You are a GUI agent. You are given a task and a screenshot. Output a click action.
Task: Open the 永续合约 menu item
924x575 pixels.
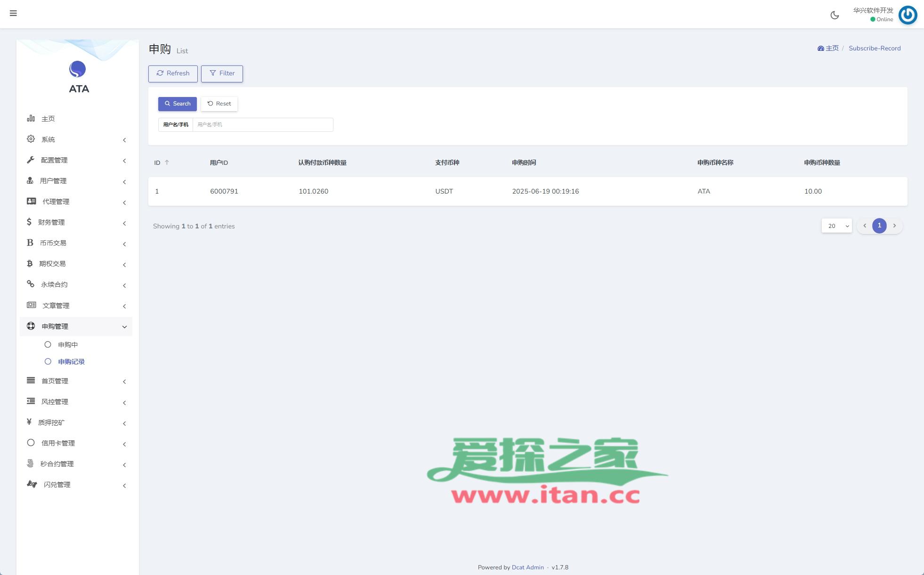[76, 284]
